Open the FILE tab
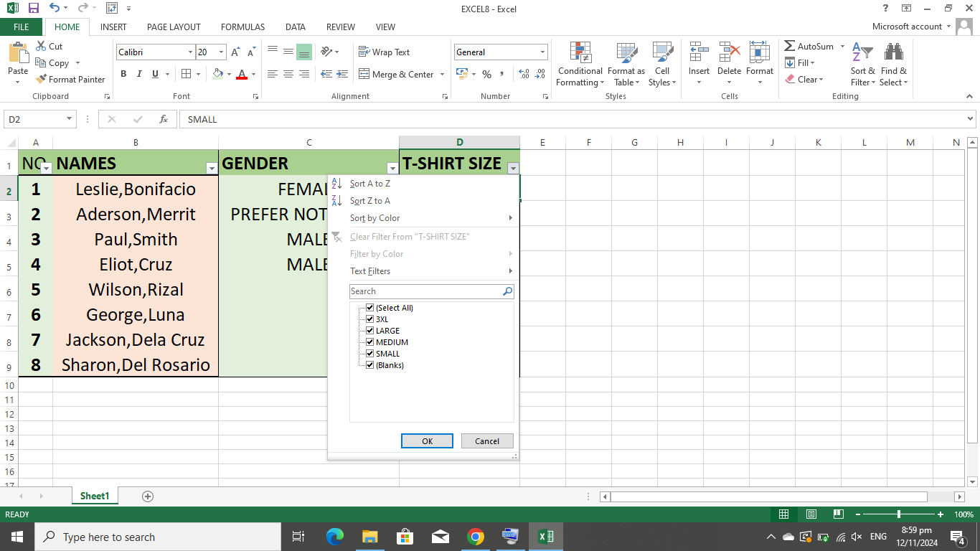This screenshot has height=551, width=980. pos(22,27)
